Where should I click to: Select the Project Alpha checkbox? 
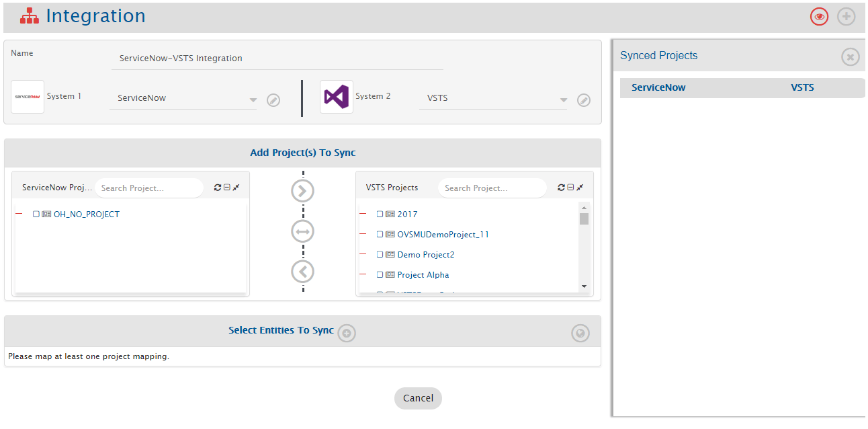pyautogui.click(x=380, y=275)
